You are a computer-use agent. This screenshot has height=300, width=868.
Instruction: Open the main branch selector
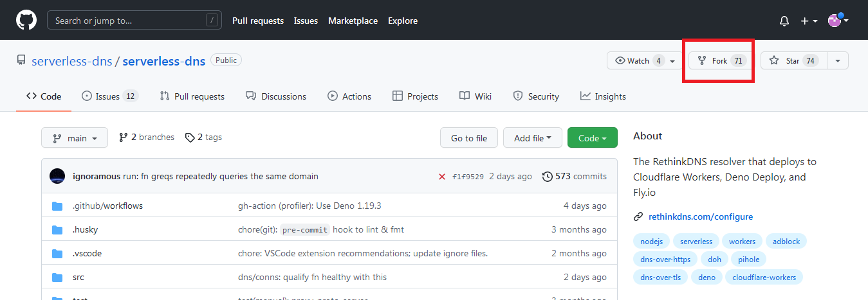pos(75,138)
